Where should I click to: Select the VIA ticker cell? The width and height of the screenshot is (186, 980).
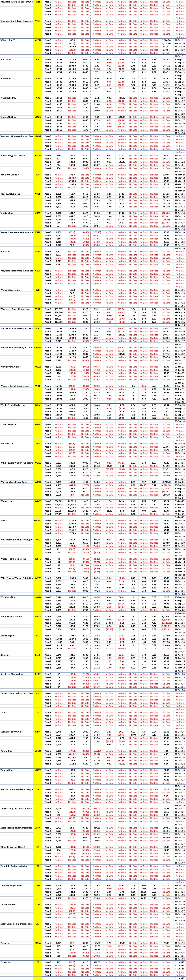pyautogui.click(x=38, y=59)
